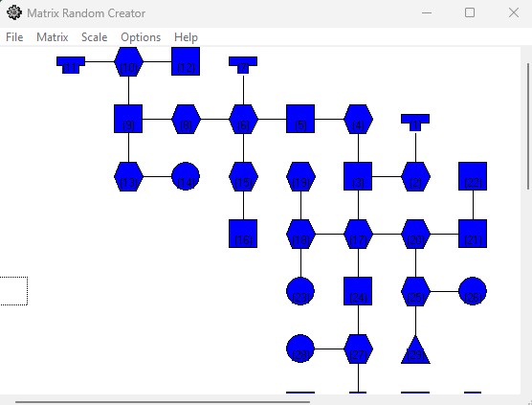Click the horizontal scrollbar thumb
Screen dimensions: 532x405
pyautogui.click(x=163, y=402)
